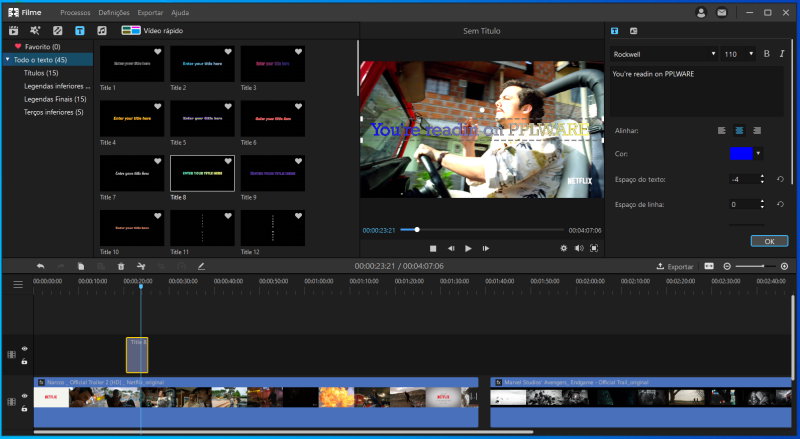Zoom in the timeline with plus icon

784,266
